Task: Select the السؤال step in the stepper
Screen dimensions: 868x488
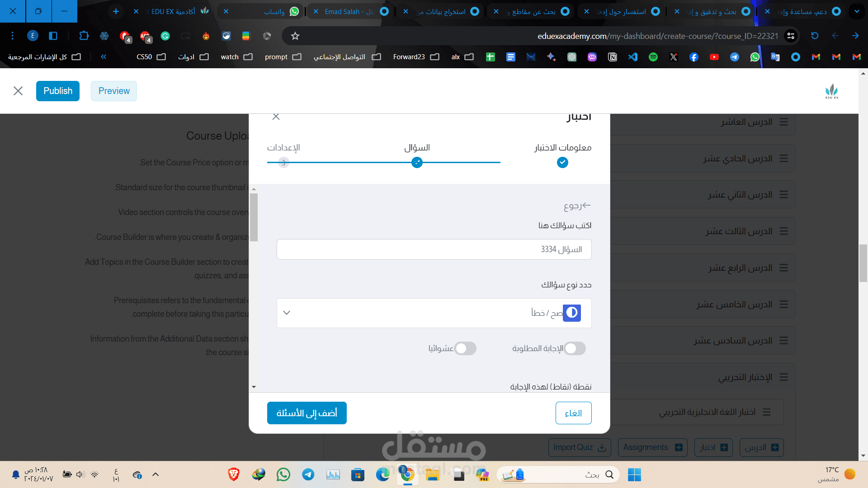Action: (417, 162)
